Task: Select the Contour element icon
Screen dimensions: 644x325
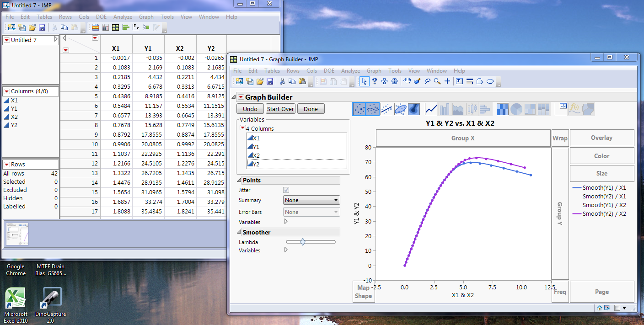Action: (414, 109)
